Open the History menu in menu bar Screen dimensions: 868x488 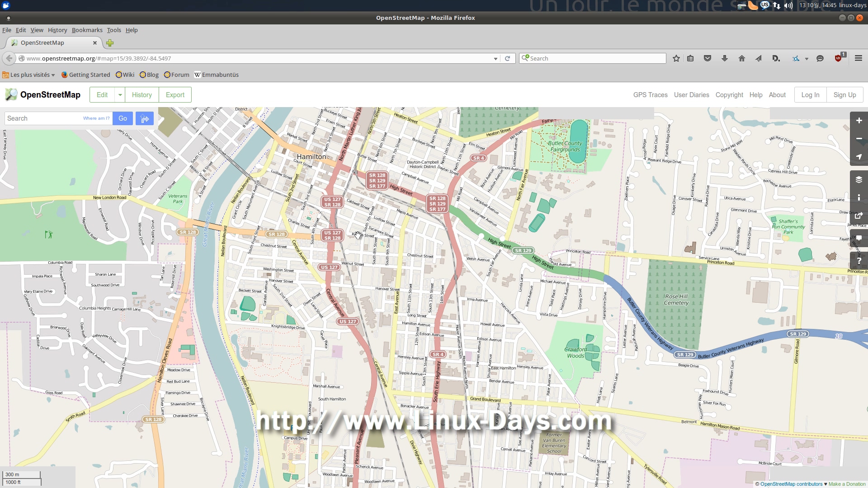coord(57,30)
